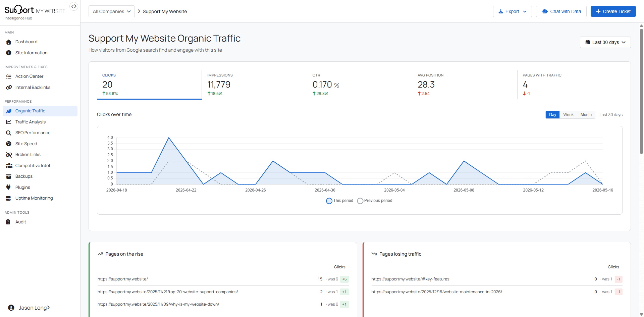Open Traffic Analysis in the sidebar
Image resolution: width=644 pixels, height=317 pixels.
[x=40, y=122]
